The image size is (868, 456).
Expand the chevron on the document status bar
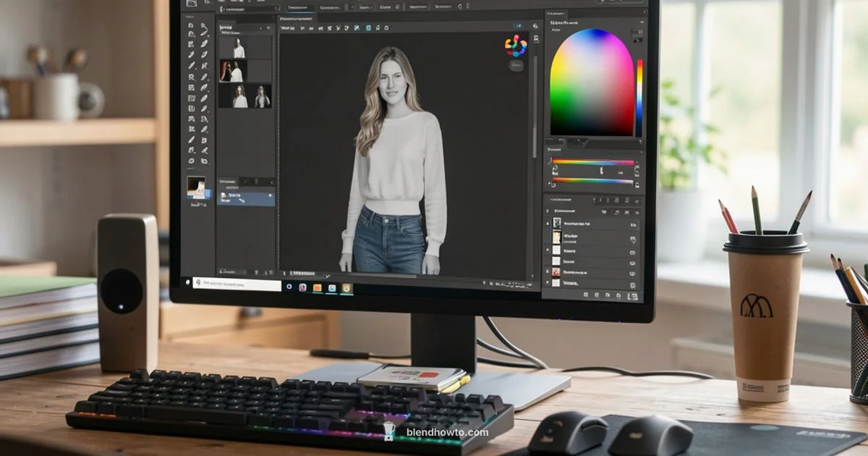coord(326,276)
